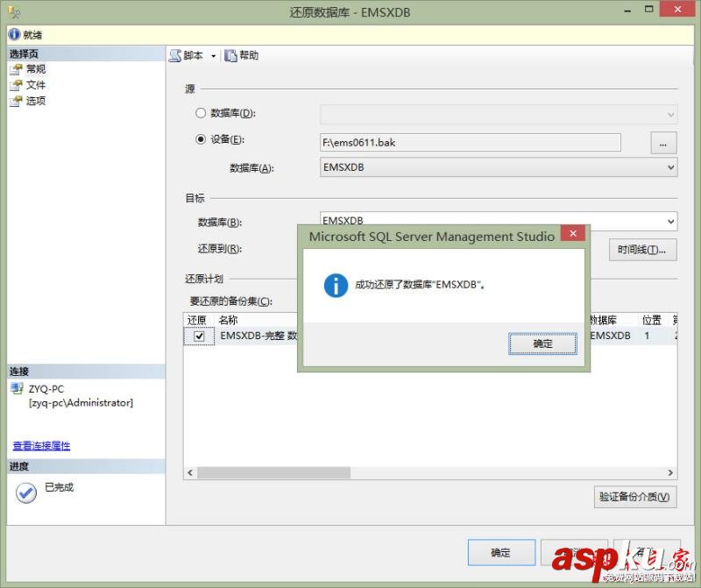Click the 常规 page icon
This screenshot has height=588, width=701.
coord(16,69)
